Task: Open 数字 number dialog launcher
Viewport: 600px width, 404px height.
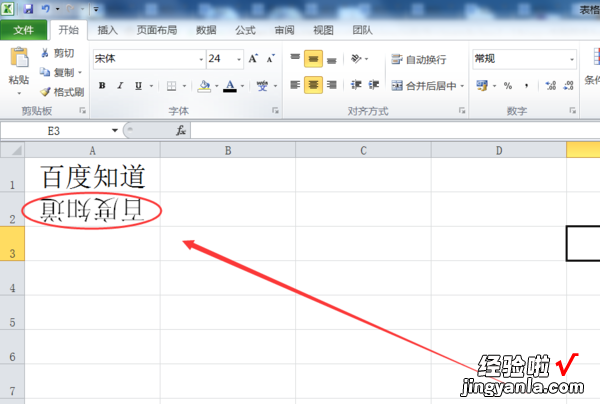Action: 572,111
